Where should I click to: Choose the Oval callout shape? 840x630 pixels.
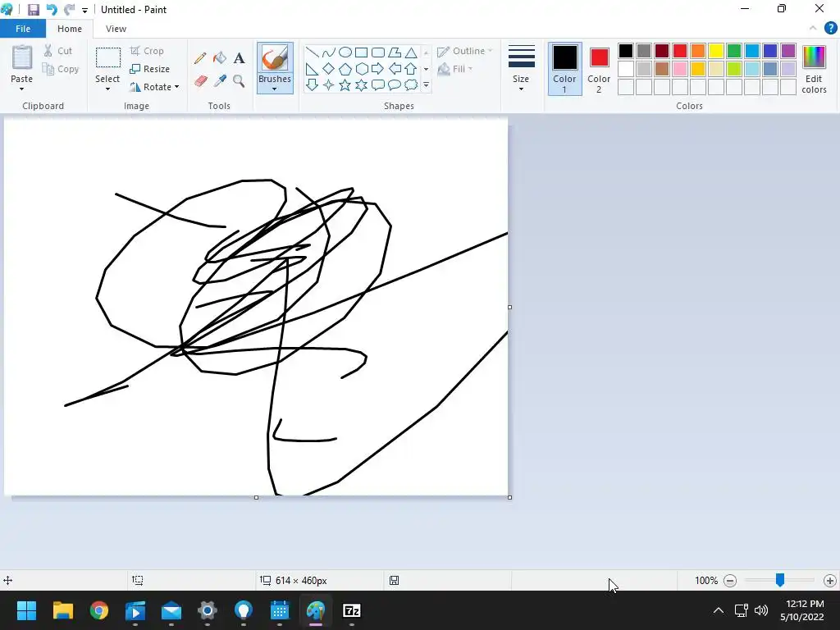tap(395, 84)
